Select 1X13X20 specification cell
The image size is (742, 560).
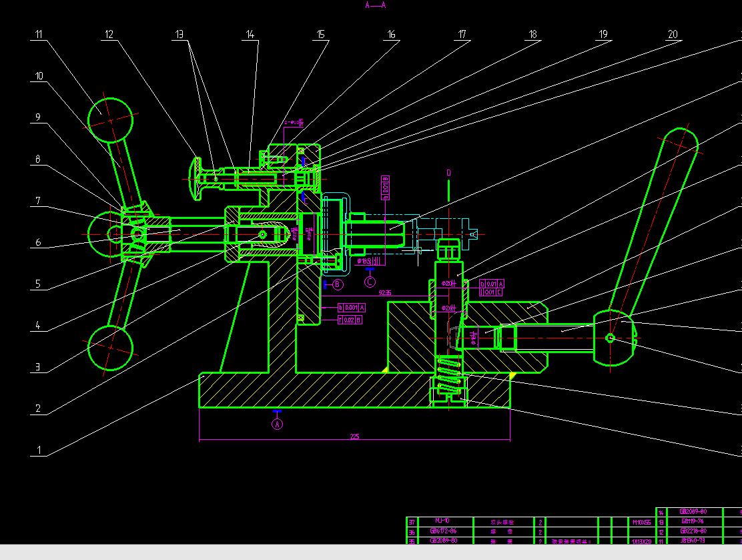point(642,541)
